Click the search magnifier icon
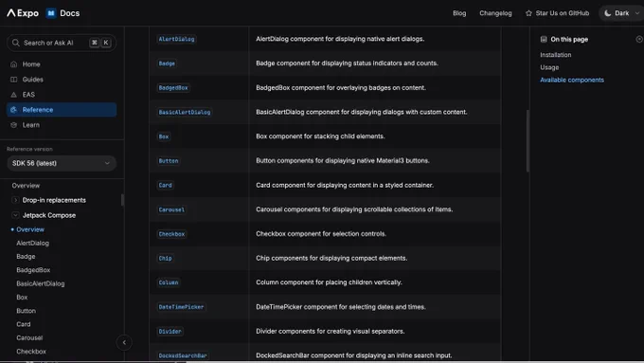 pyautogui.click(x=15, y=43)
